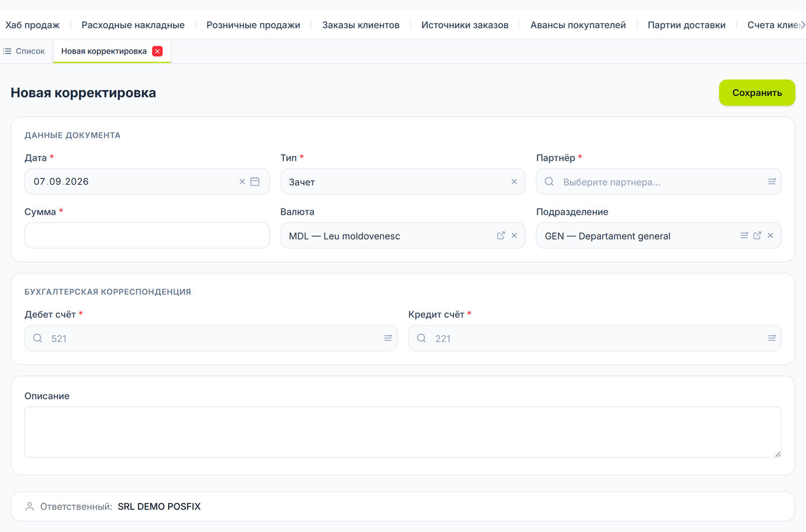Open the Подразделение dropdown with GEN

pos(658,235)
